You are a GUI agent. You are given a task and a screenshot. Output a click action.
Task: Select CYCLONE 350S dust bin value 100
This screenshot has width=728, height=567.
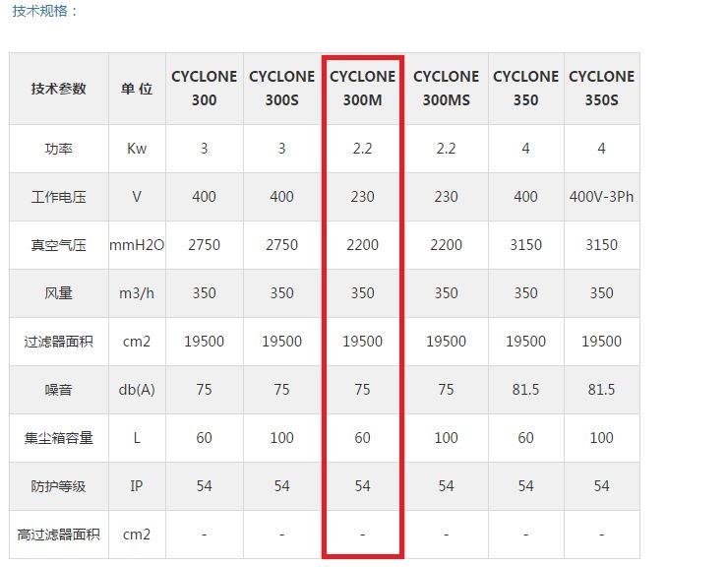coord(602,438)
